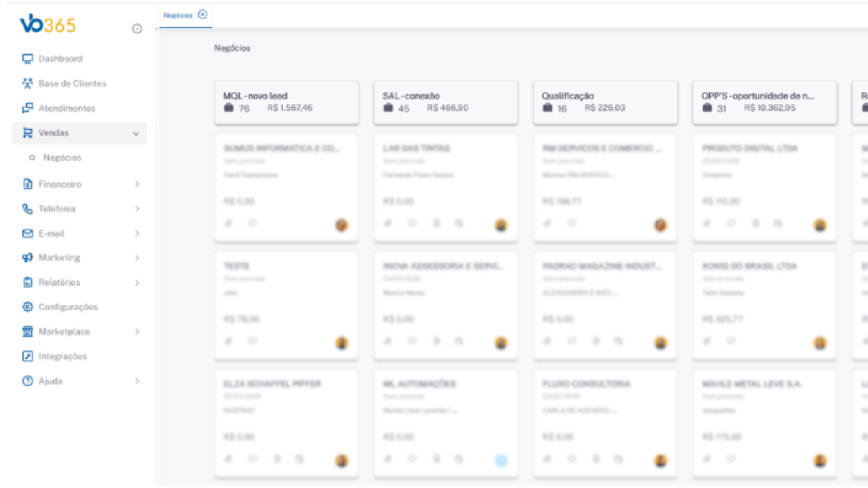Click the Marketing megaphone icon

pos(28,258)
